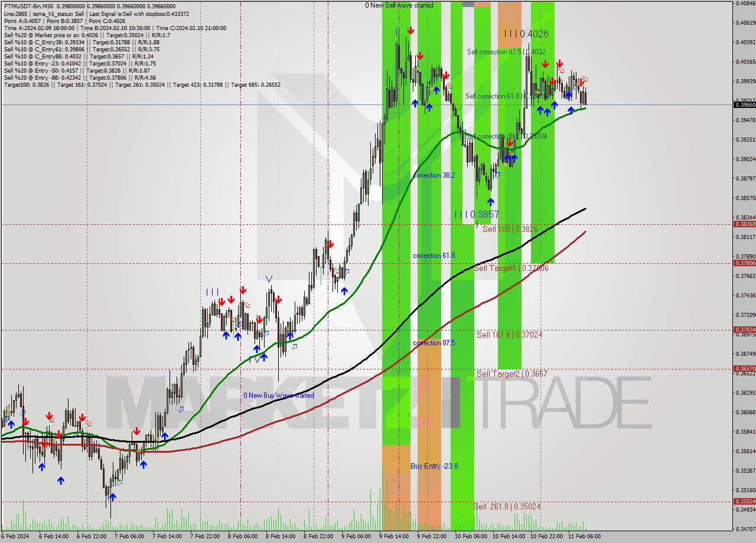Click the red 0.37806 price tag
This screenshot has width=756, height=543.
(744, 263)
